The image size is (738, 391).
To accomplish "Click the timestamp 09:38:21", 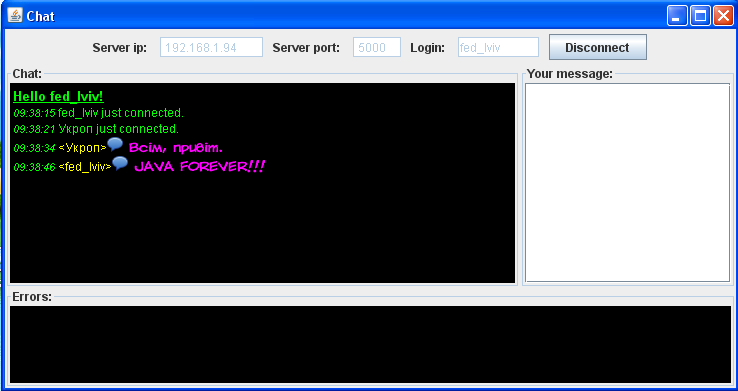I will point(34,129).
